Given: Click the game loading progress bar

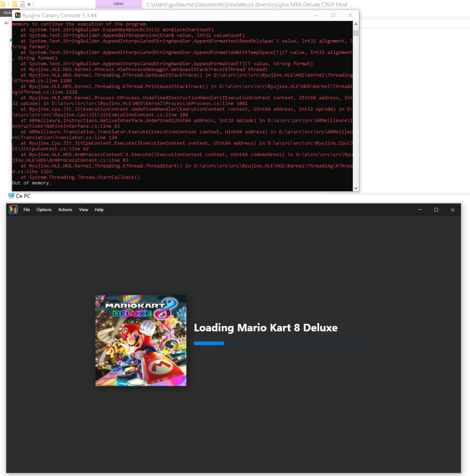Looking at the screenshot, I should pyautogui.click(x=282, y=343).
